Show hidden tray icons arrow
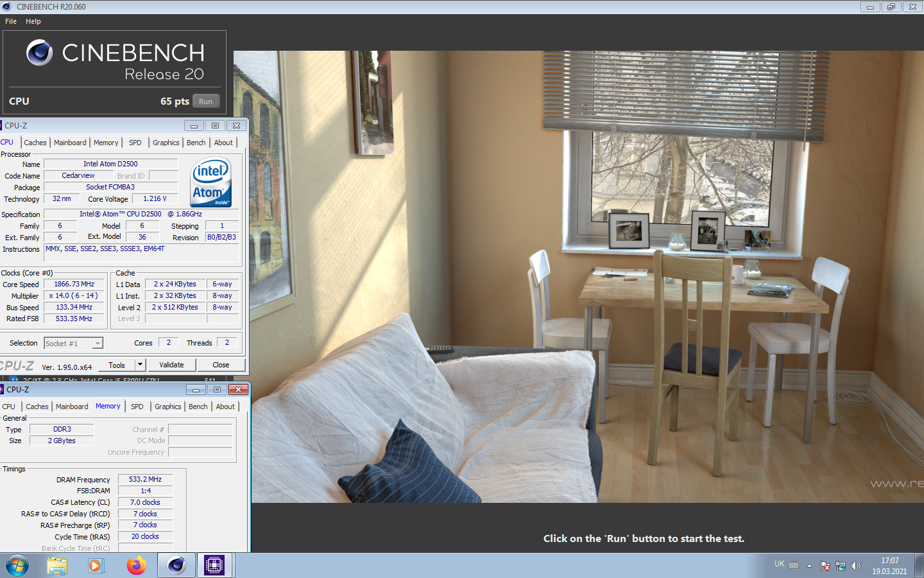This screenshot has height=578, width=924. pos(809,566)
